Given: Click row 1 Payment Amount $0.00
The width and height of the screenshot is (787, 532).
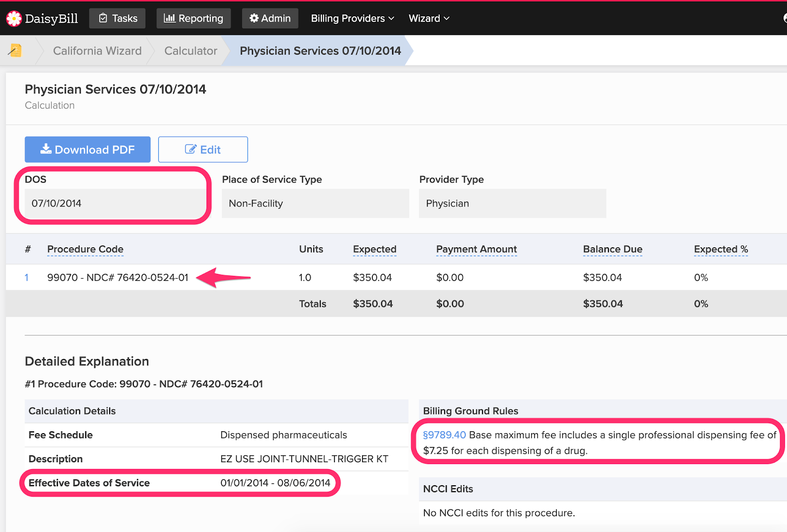Looking at the screenshot, I should tap(450, 277).
